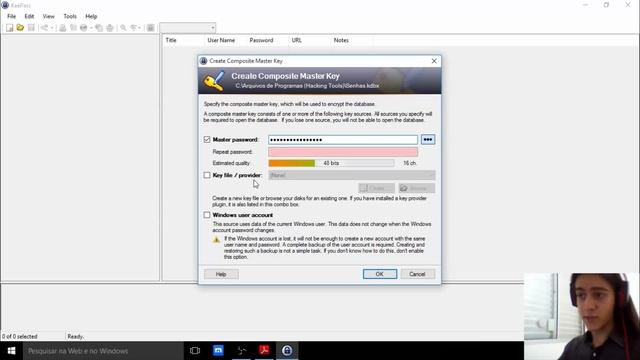Click the key and pen banner icon

click(214, 81)
